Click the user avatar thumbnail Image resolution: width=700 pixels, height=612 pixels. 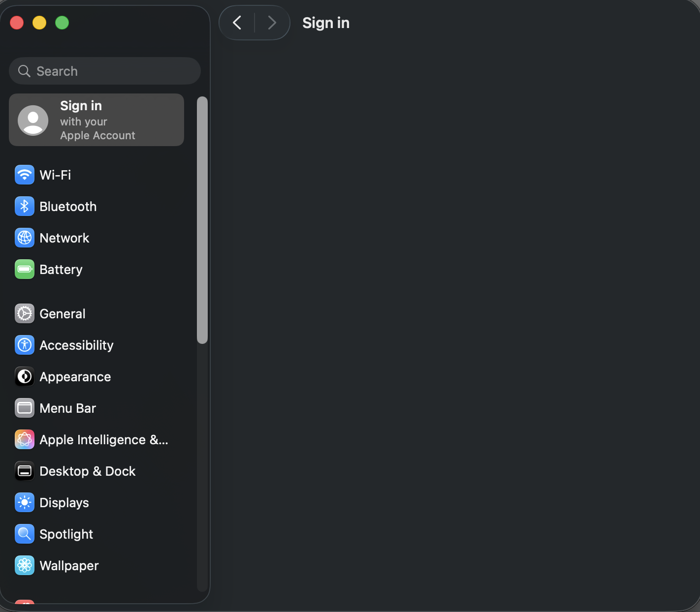pos(33,120)
